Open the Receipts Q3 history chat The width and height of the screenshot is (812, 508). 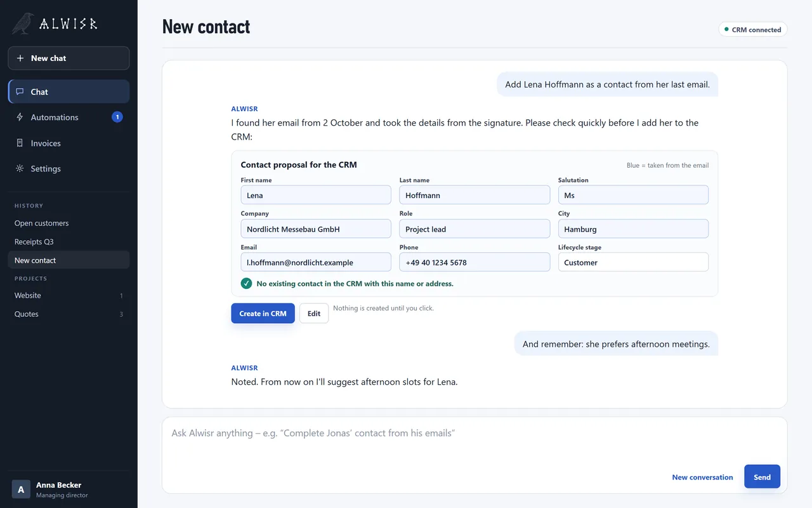(x=69, y=242)
